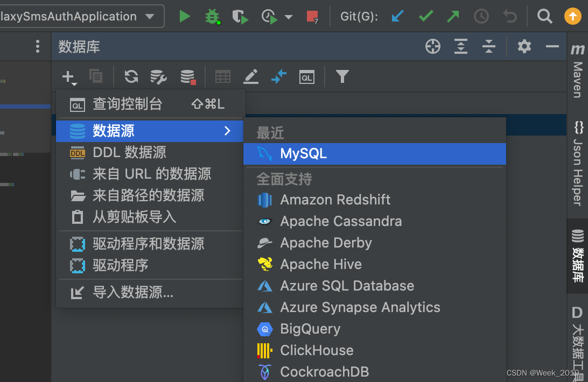Open filter funnel icon

(x=342, y=76)
